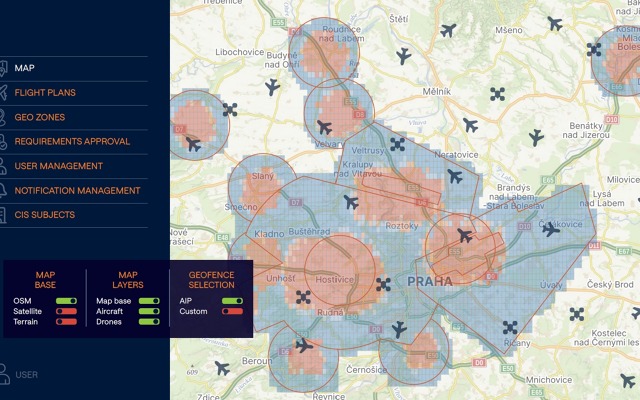Select the aircraft icon near Beroun
The width and height of the screenshot is (640, 400).
pos(222,368)
